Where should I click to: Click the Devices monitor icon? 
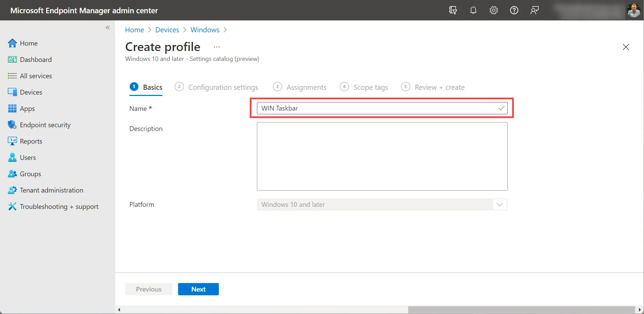tap(12, 92)
